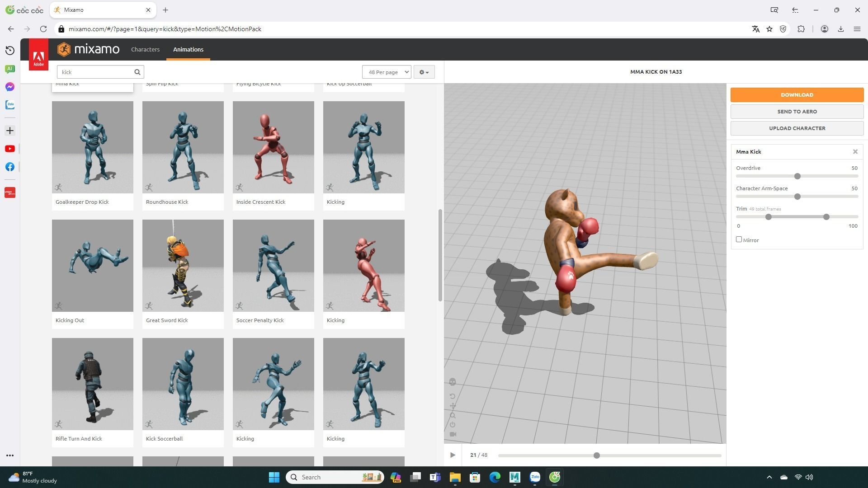Image resolution: width=868 pixels, height=488 pixels.
Task: Play the animation preview
Action: click(453, 455)
